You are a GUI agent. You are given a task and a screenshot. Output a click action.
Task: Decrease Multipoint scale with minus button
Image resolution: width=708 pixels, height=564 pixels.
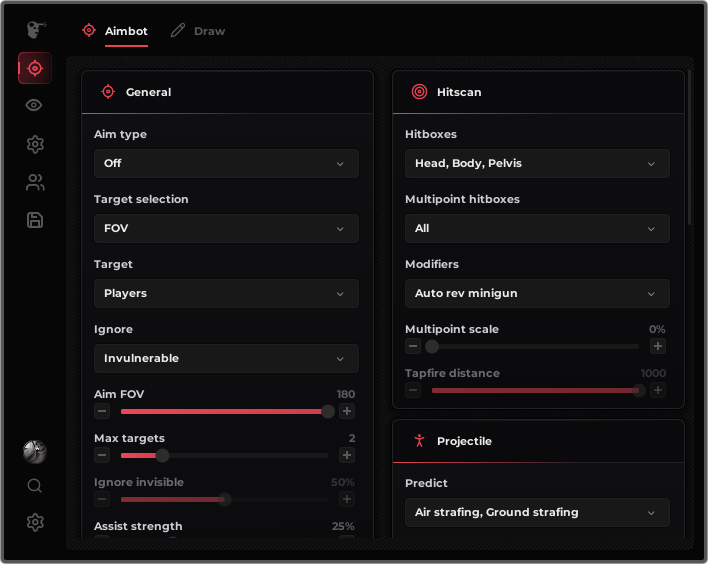[413, 346]
